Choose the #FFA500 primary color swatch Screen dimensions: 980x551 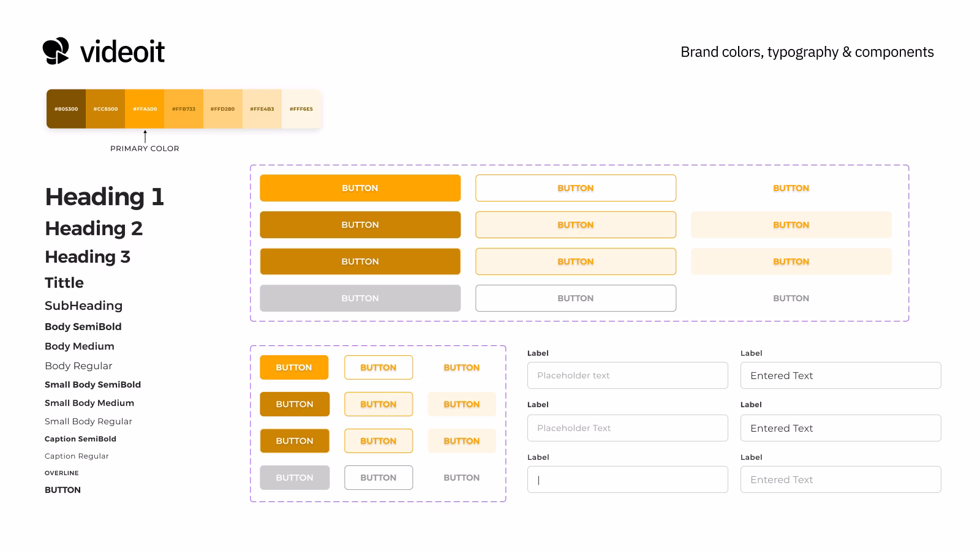pyautogui.click(x=145, y=109)
